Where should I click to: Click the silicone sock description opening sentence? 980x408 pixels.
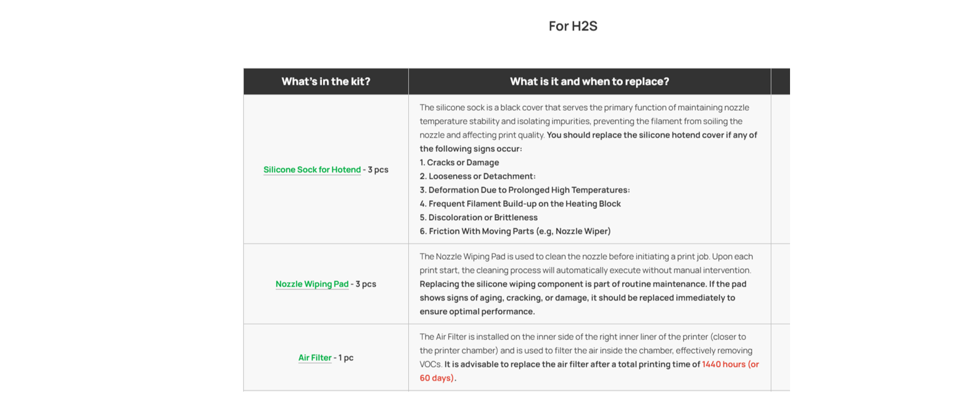click(584, 121)
